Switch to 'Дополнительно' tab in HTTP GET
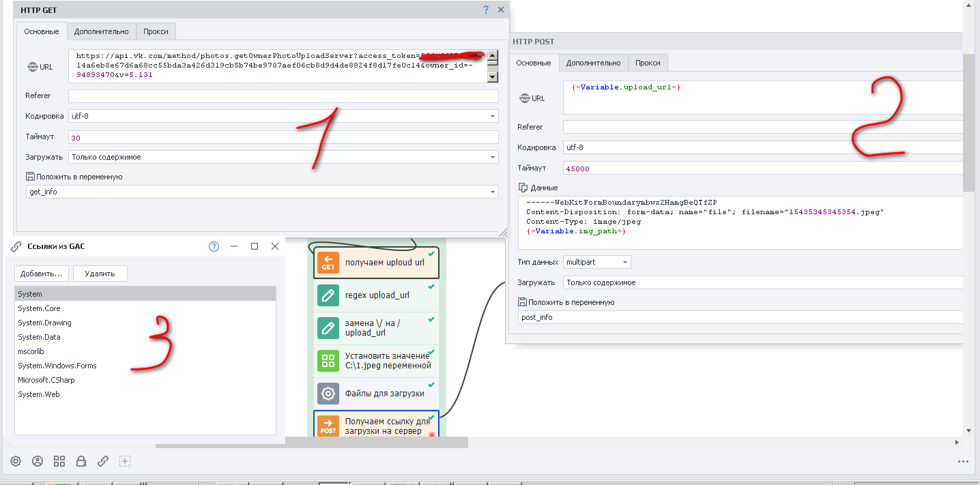 point(101,31)
